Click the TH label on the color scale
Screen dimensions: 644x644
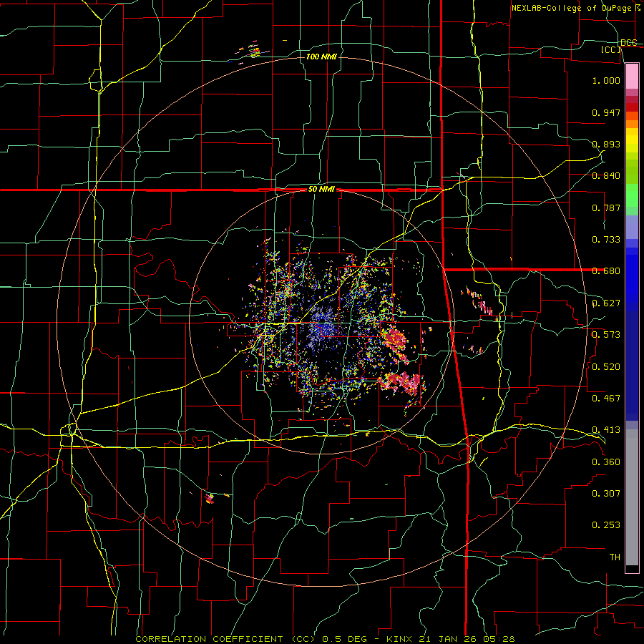[615, 557]
